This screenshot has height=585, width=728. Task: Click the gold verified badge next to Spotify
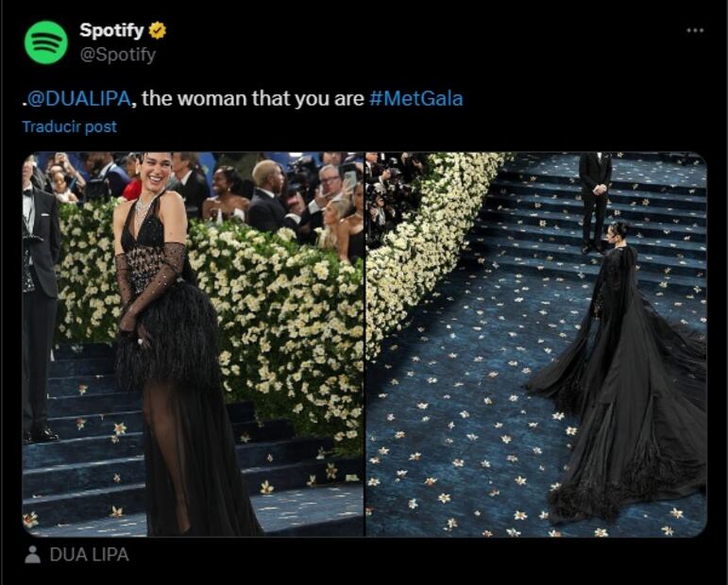(x=158, y=30)
